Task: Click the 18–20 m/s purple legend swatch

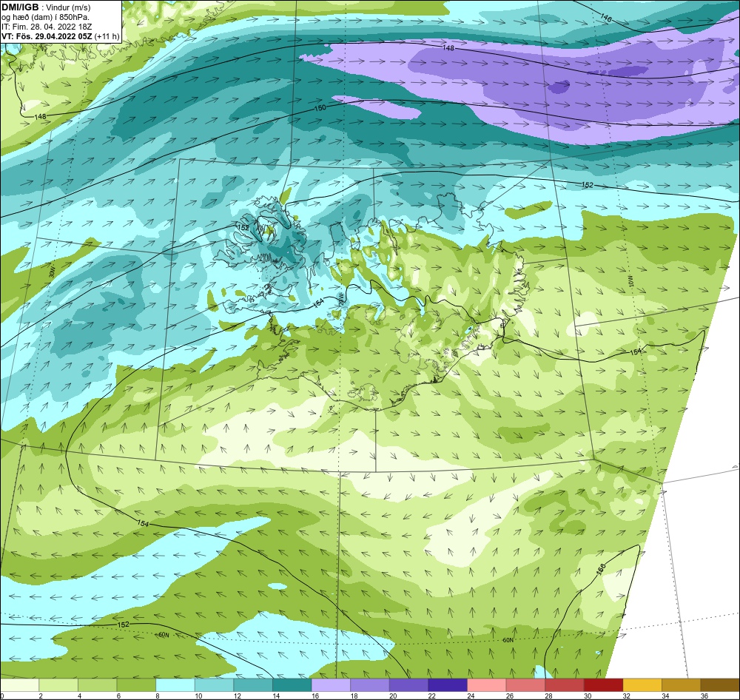Action: pos(370,685)
